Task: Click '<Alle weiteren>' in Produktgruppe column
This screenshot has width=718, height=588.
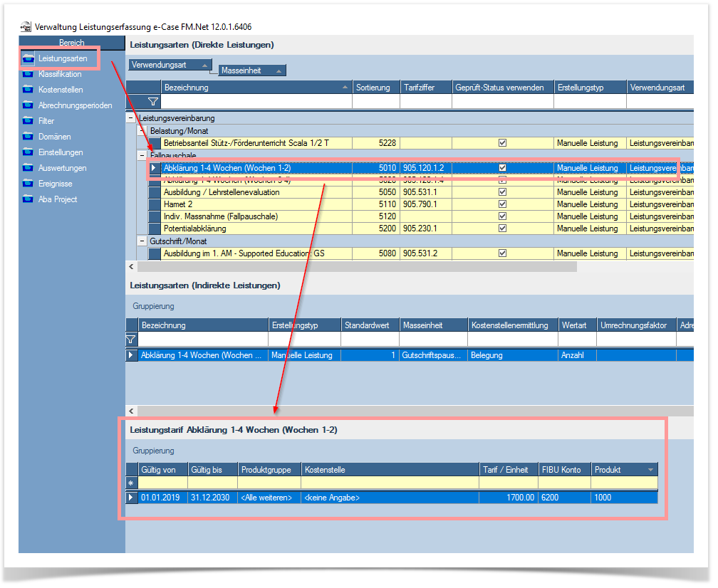Action: pos(266,498)
